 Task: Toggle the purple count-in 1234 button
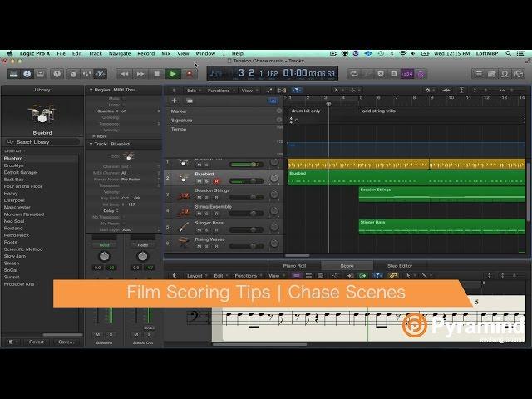click(407, 74)
